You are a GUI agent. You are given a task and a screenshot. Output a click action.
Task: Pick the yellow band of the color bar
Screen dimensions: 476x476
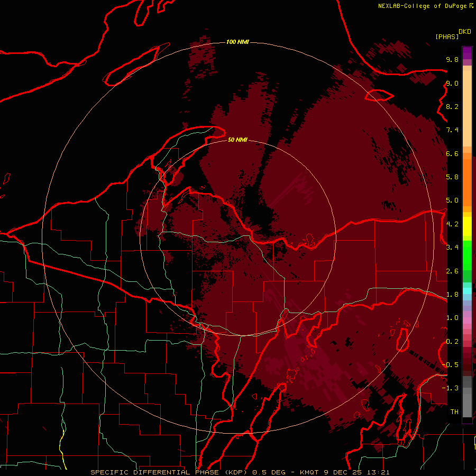click(x=467, y=226)
